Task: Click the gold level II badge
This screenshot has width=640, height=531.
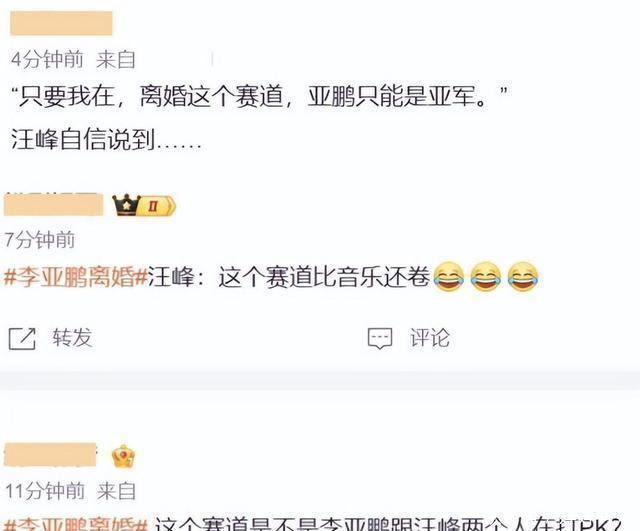Action: tap(158, 206)
